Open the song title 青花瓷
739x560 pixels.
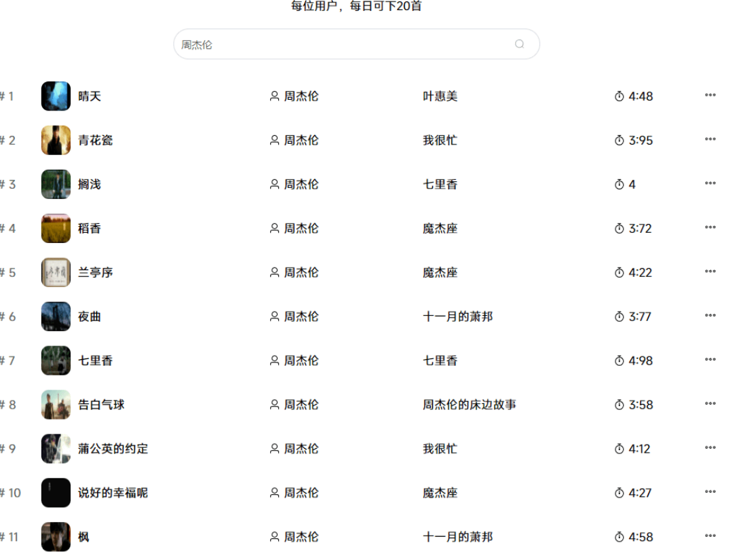point(96,141)
